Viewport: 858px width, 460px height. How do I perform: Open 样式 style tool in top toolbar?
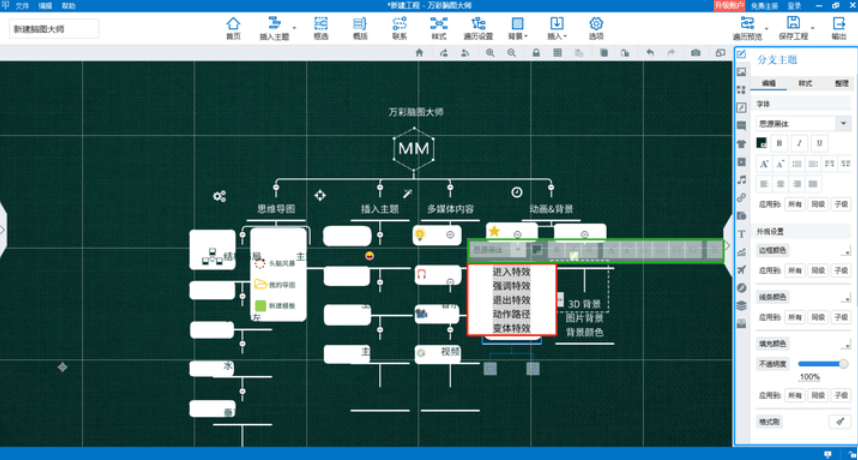point(438,25)
